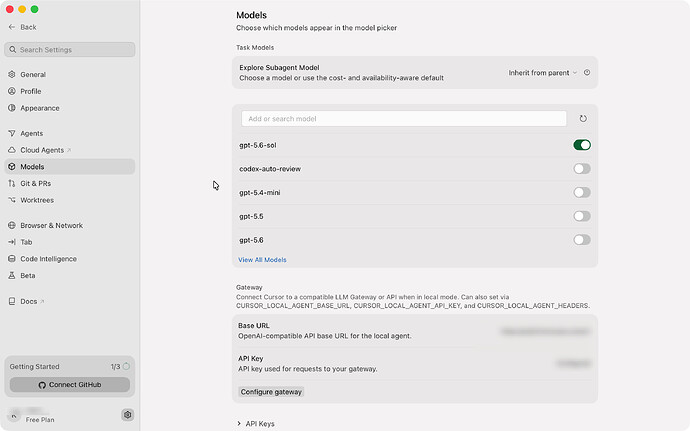This screenshot has width=690, height=431.
Task: Click the gpt-5.6-sol model name
Action: (257, 145)
